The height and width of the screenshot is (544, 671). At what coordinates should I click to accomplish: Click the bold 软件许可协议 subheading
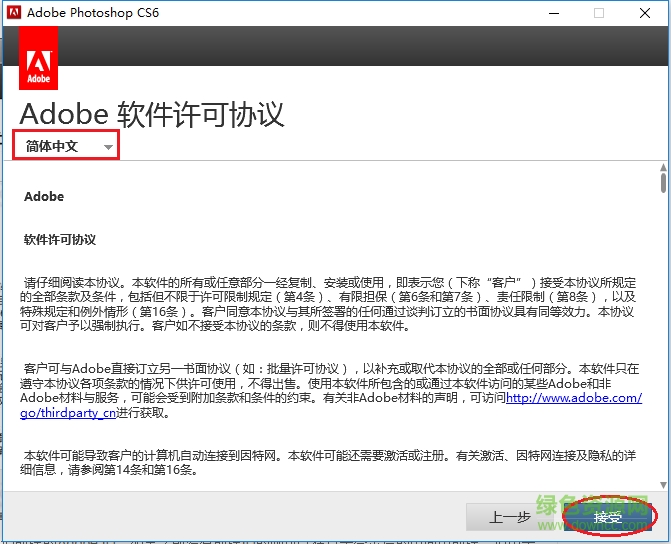pos(60,240)
